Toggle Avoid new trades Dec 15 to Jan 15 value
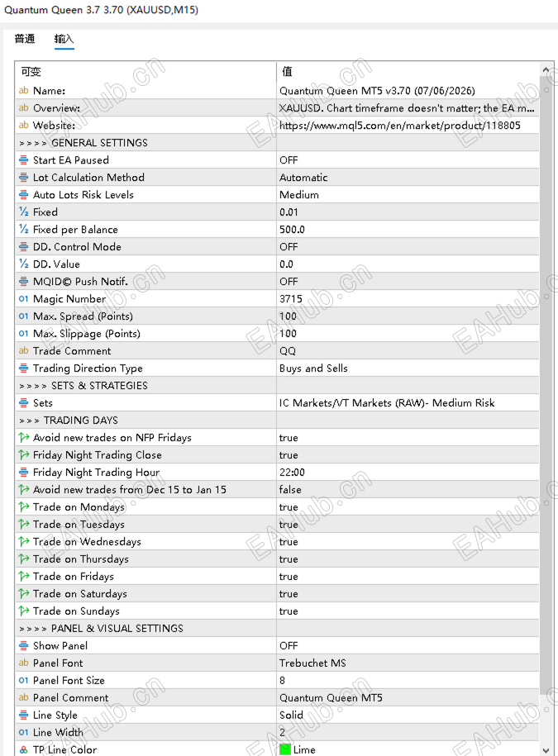Viewport: 558px width, 756px height. tap(408, 490)
